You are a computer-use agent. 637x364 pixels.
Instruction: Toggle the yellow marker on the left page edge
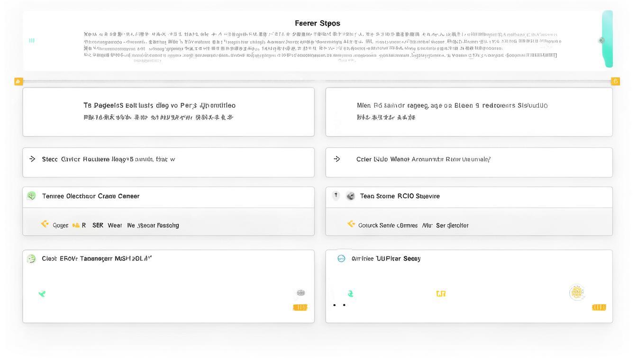click(x=18, y=81)
